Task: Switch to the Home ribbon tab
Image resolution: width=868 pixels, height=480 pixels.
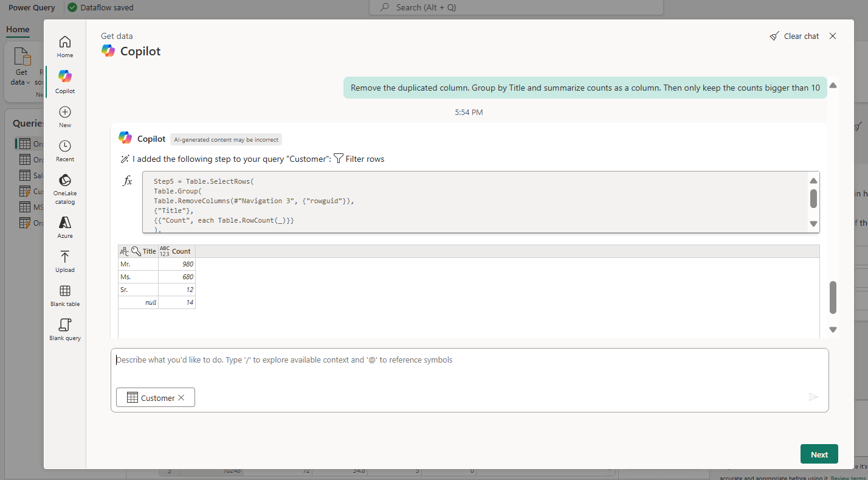Action: tap(17, 29)
